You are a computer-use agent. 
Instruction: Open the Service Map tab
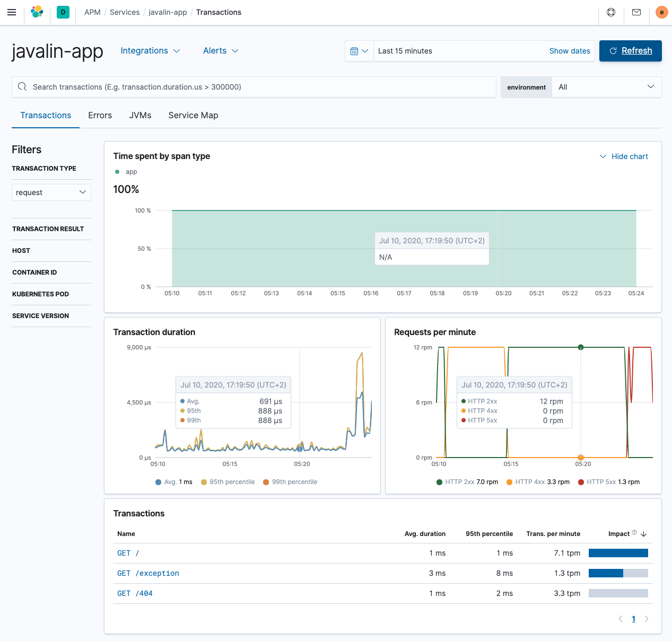[193, 115]
